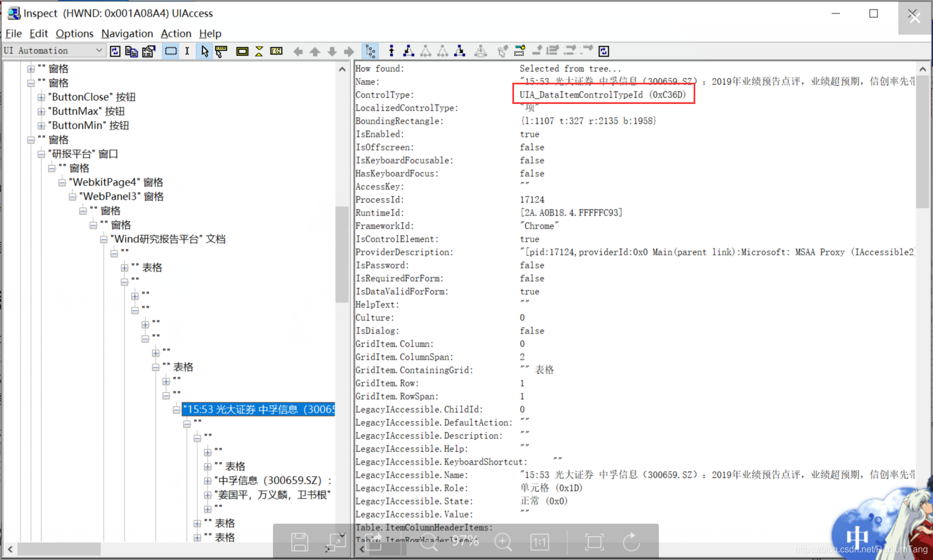Expand the "ButtonClose" 按钮 tree node
Image resolution: width=933 pixels, height=560 pixels.
(41, 97)
